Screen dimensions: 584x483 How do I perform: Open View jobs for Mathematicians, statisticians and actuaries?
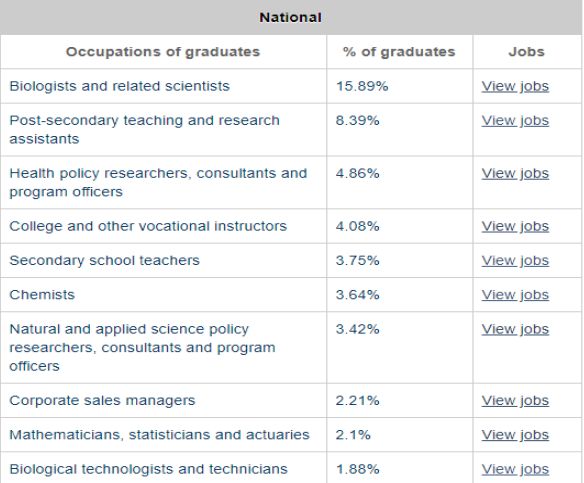pyautogui.click(x=515, y=435)
